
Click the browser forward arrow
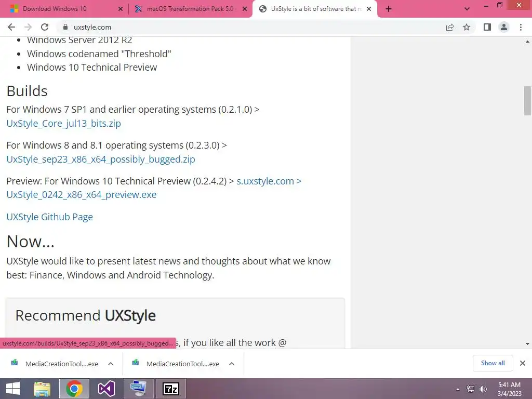[x=28, y=27]
